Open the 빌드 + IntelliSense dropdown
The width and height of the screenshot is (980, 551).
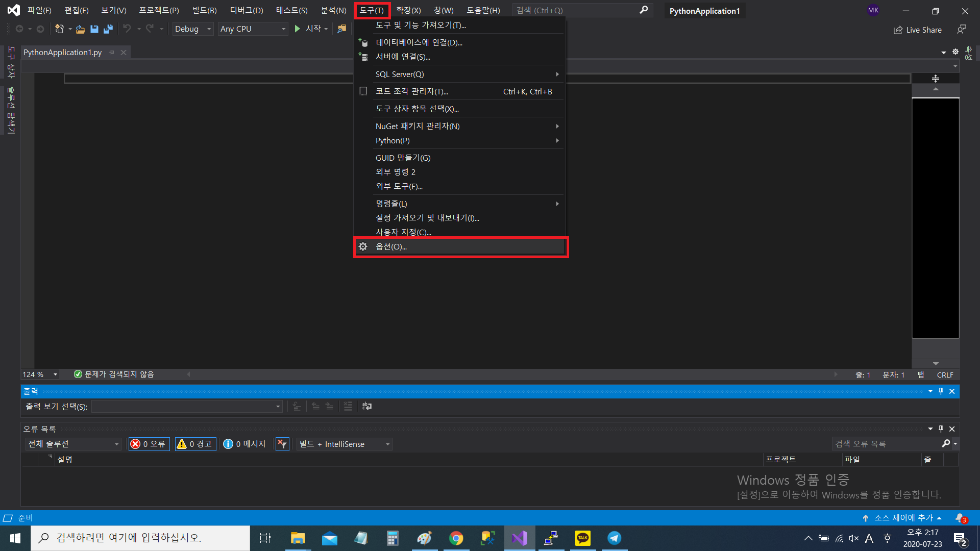344,444
